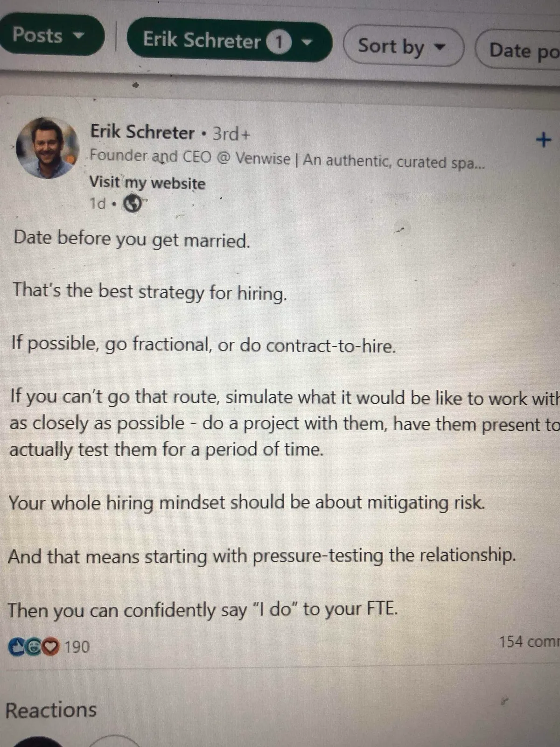Image resolution: width=560 pixels, height=747 pixels.
Task: Click the "Visit my website" link
Action: coord(147,183)
